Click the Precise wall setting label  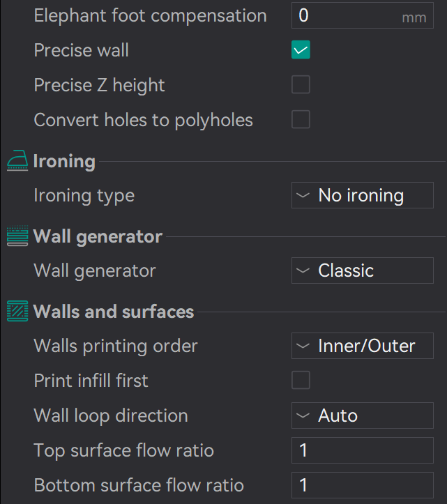81,50
